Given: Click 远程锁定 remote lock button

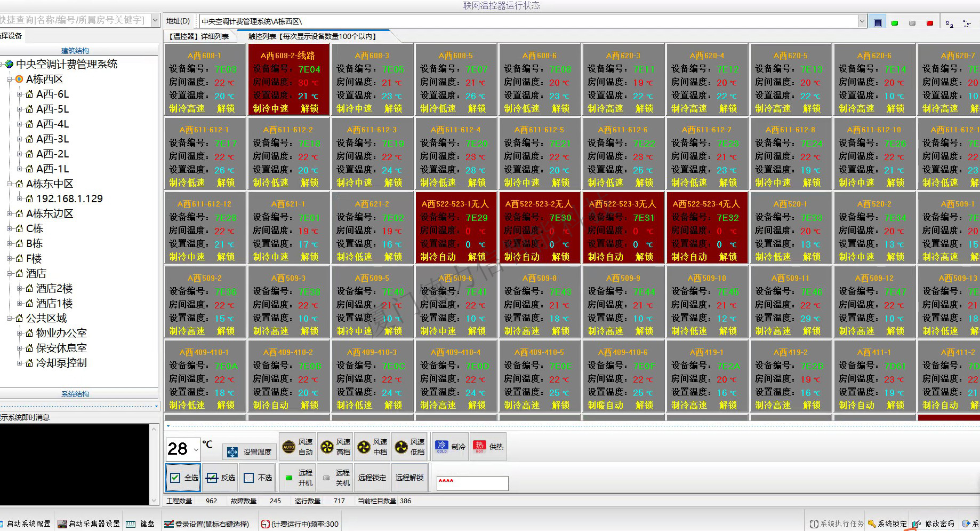Looking at the screenshot, I should [372, 478].
